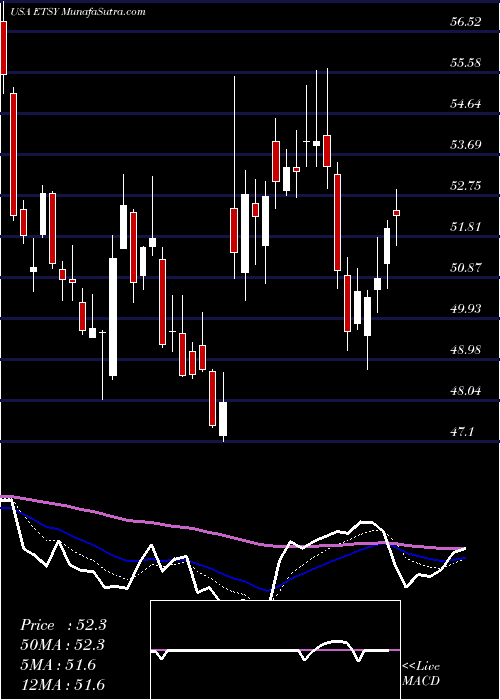Screen dimensions: 500x700
Task: Select the 48.04 price axis label
Action: [466, 391]
